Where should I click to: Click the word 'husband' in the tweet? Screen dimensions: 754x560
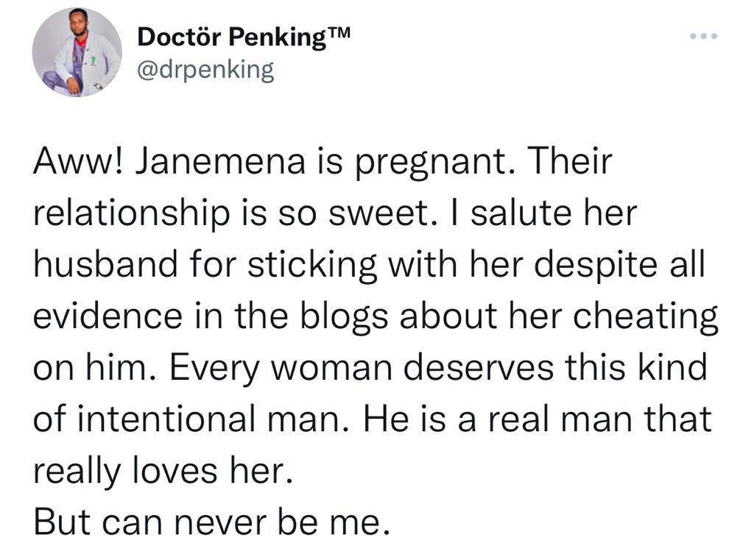(x=105, y=264)
